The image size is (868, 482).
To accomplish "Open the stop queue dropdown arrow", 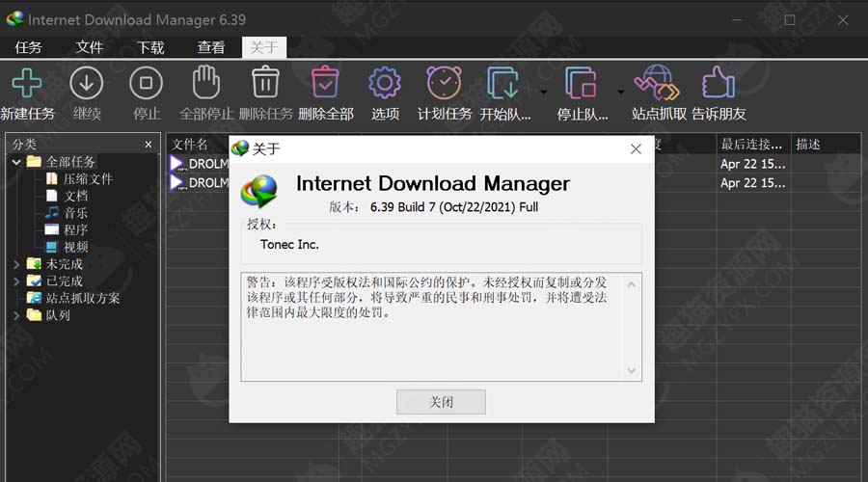I will click(620, 92).
